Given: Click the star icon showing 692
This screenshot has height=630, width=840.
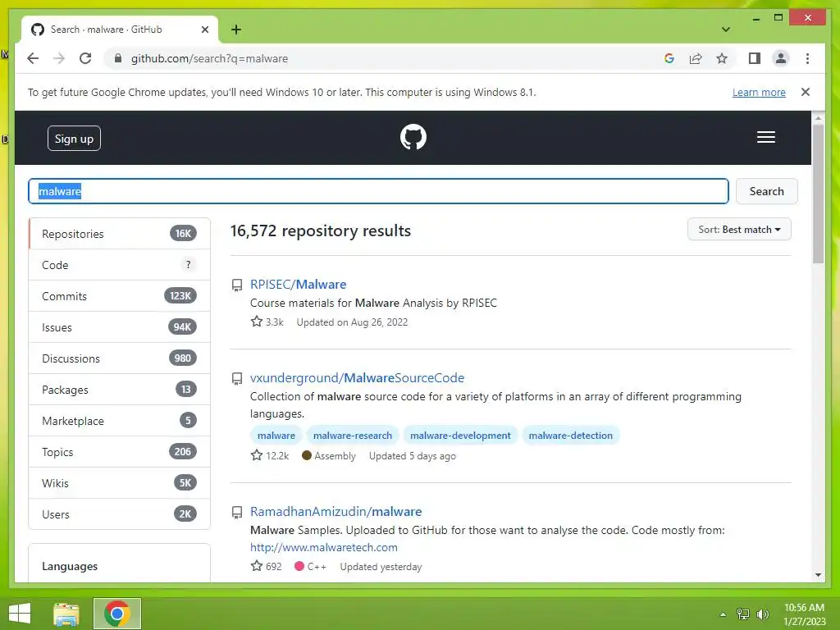Looking at the screenshot, I should coord(257,566).
